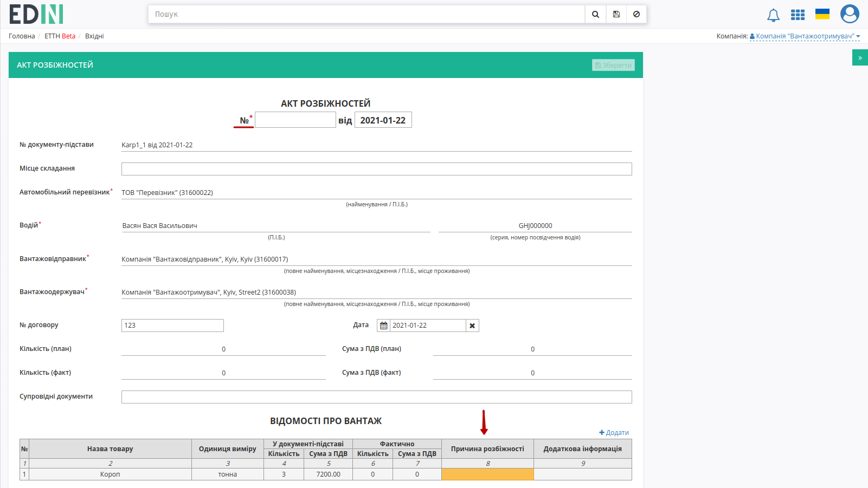Screen dimensions: 868x488
Task: Click Вантажовідправник company value
Action: [205, 259]
